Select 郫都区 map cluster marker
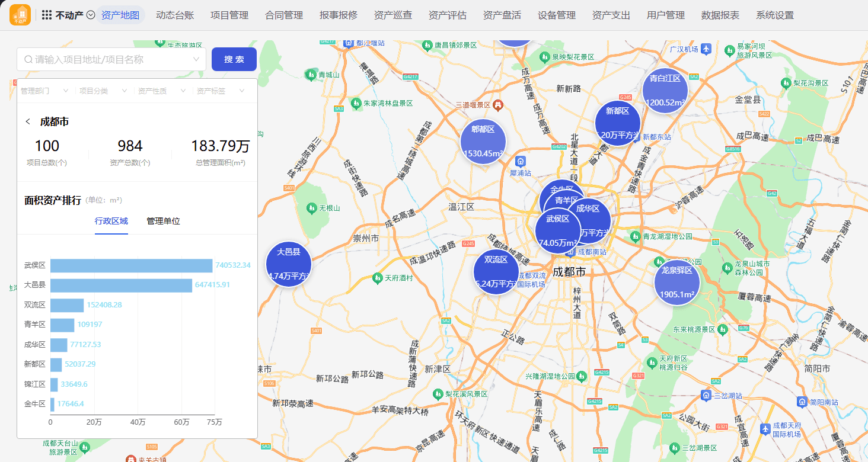The height and width of the screenshot is (462, 868). 483,142
